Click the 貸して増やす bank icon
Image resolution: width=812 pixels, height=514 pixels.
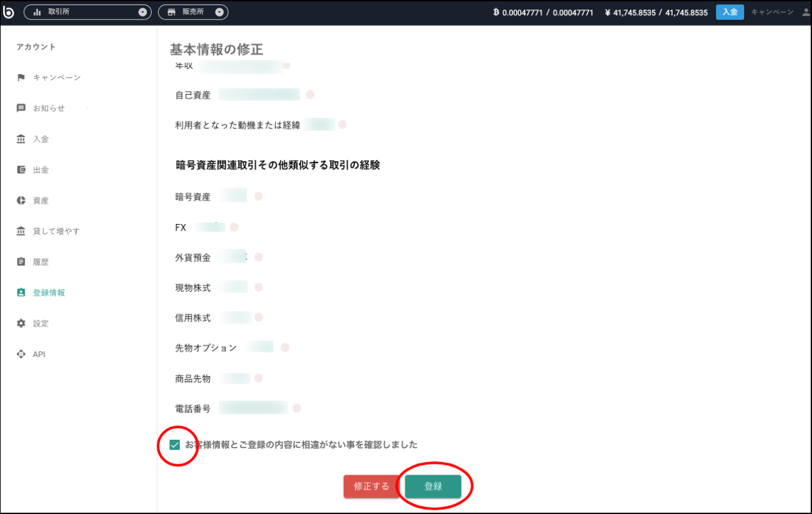tap(21, 231)
